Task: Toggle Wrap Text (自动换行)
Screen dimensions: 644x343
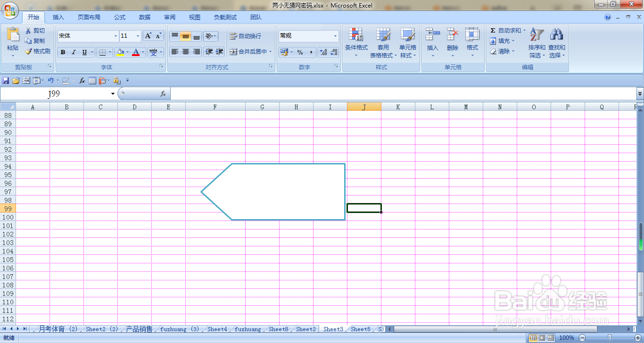Action: pos(245,36)
